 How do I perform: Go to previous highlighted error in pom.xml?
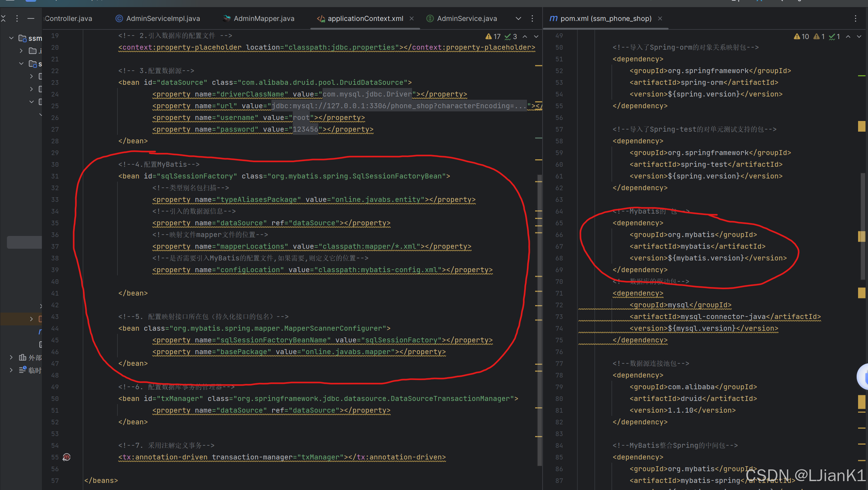coord(848,37)
